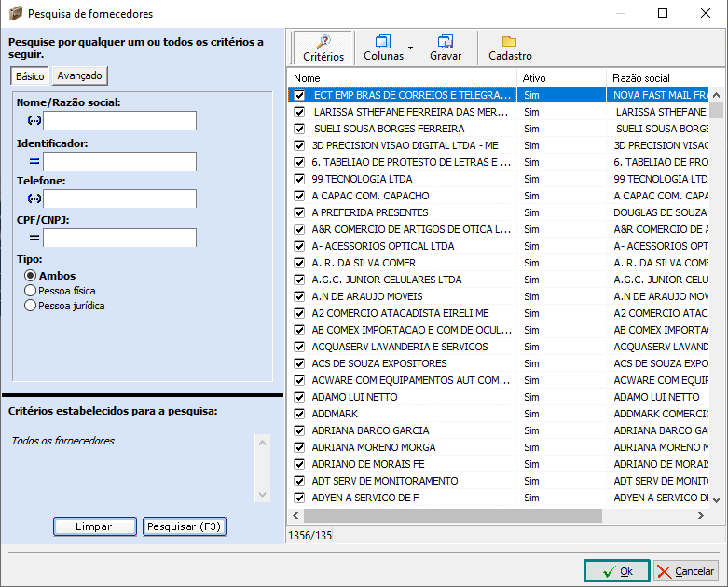Click the contains operator icon beside Telefone
Image resolution: width=728 pixels, height=587 pixels.
(34, 198)
